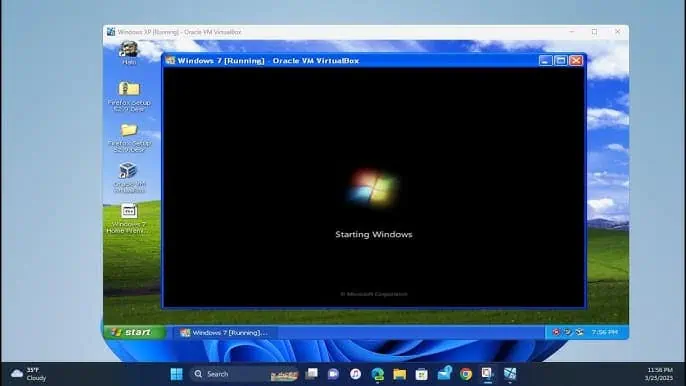The image size is (686, 386).
Task: Open iTunes from the Windows 11 taskbar
Action: [x=355, y=374]
